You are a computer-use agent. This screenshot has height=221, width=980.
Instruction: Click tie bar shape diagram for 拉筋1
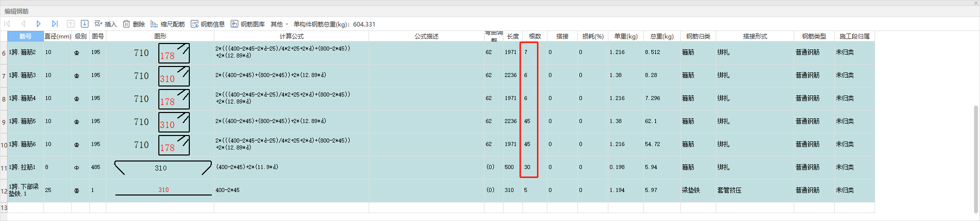[160, 167]
